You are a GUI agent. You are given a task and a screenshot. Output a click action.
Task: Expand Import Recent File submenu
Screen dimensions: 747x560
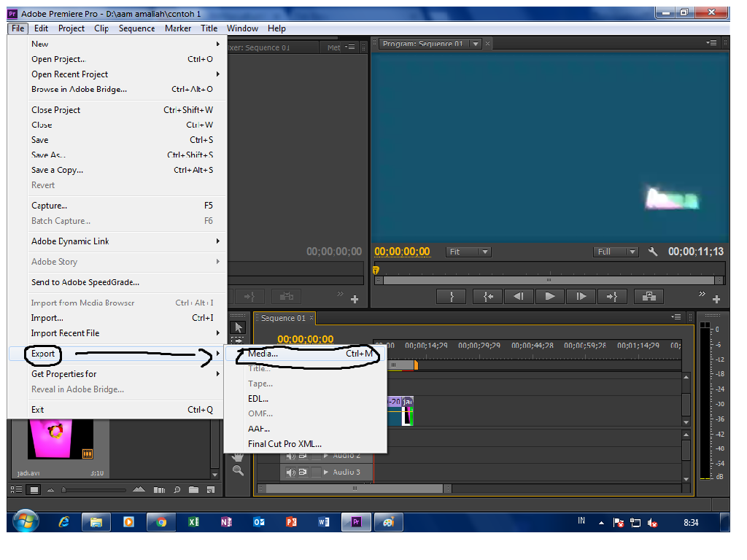[217, 332]
